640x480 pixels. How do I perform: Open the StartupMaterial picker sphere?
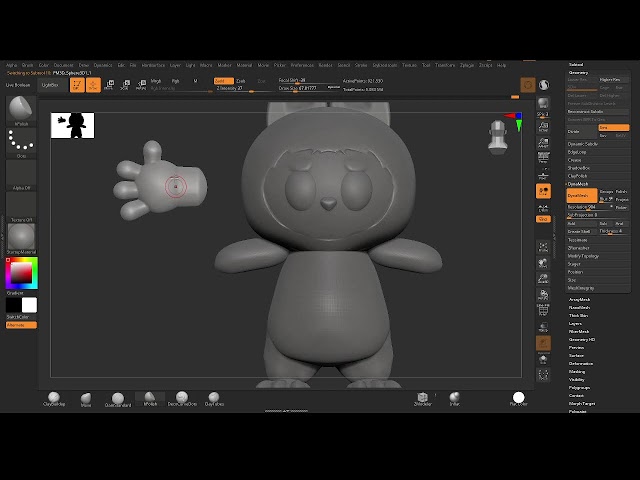pos(21,237)
